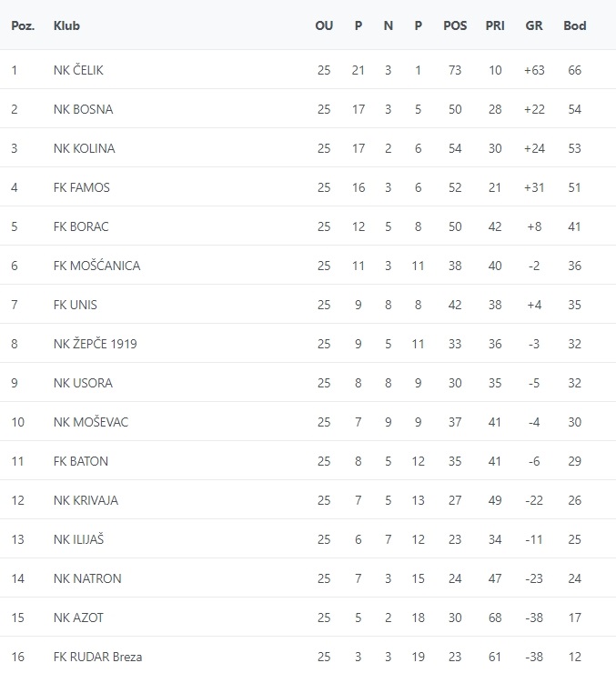Viewport: 616px width, 673px height.
Task: Click FK BORAC club name
Action: (x=81, y=226)
